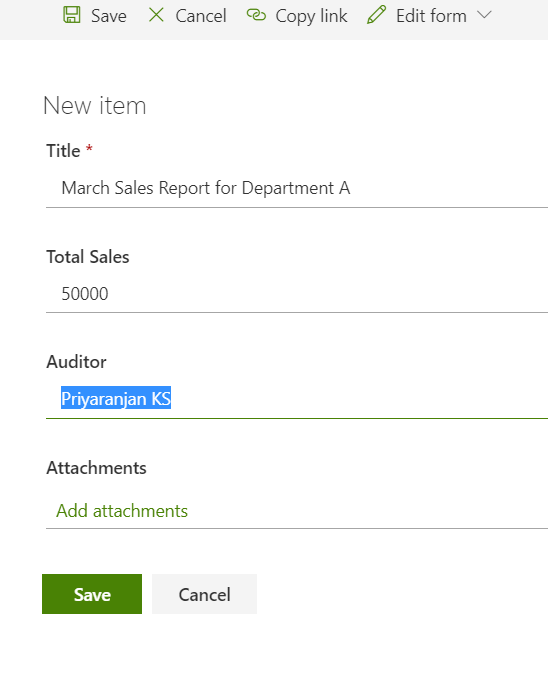The image size is (548, 679).
Task: Click into the Total Sales field showing 50000
Action: click(x=297, y=294)
